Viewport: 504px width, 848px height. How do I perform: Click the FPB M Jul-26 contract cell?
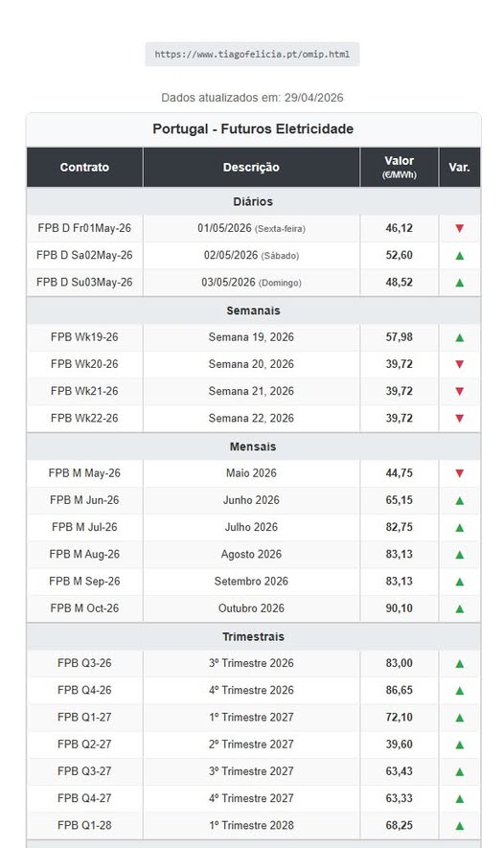click(x=84, y=527)
